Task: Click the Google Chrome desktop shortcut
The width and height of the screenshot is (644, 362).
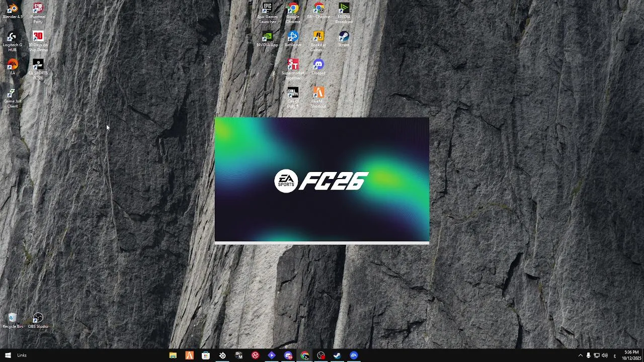Action: click(293, 13)
